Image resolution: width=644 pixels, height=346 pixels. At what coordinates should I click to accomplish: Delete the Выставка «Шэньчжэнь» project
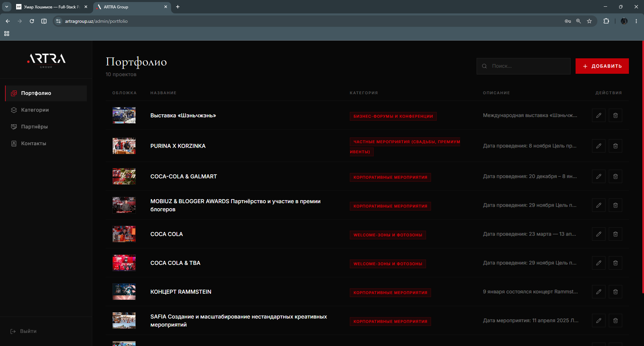pos(615,115)
